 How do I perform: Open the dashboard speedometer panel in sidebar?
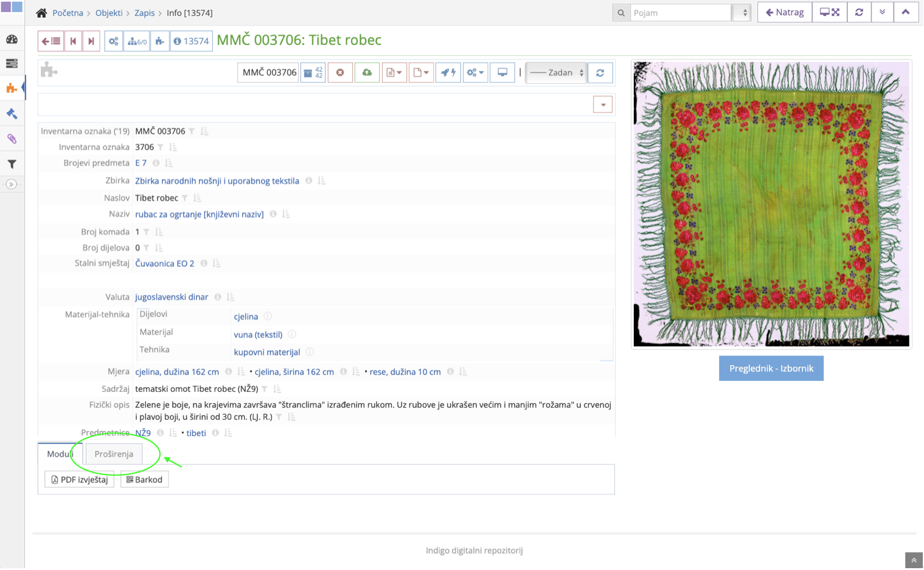(x=12, y=39)
